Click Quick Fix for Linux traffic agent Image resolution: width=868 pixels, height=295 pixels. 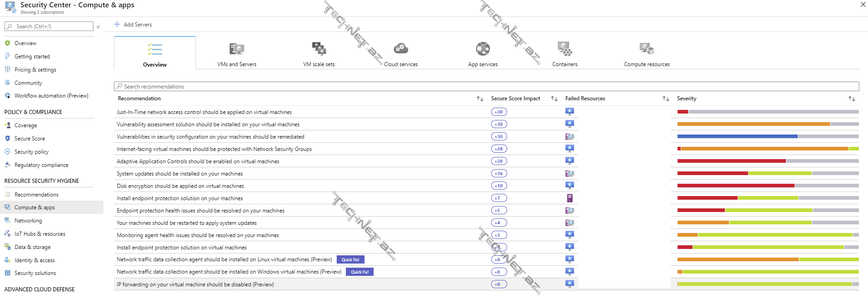point(350,259)
